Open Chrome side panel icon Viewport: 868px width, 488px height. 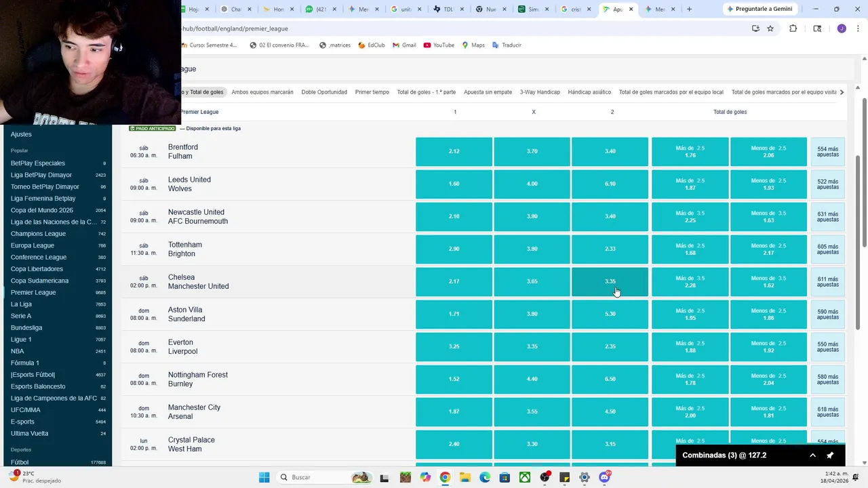pyautogui.click(x=817, y=28)
